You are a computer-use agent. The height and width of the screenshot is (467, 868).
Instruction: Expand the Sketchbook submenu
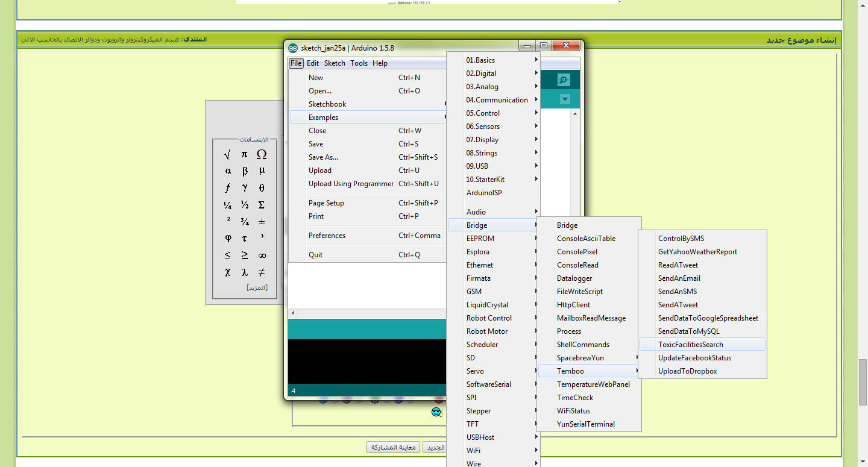(x=368, y=104)
